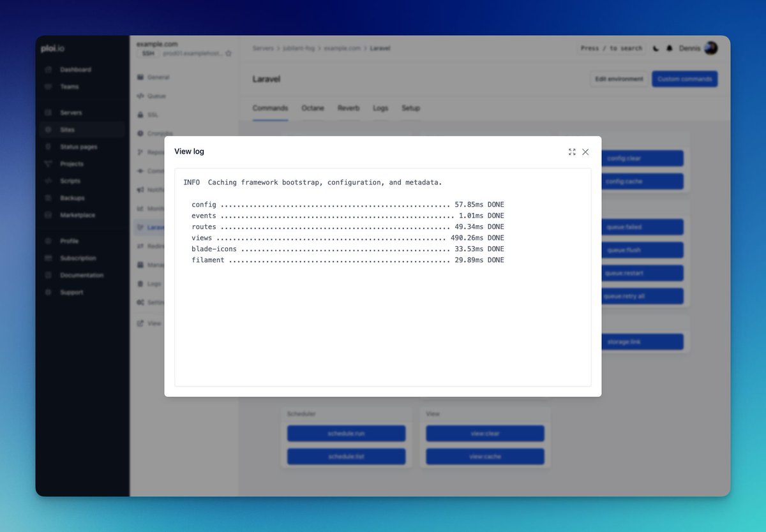Open Documentation from the sidebar
The width and height of the screenshot is (766, 532).
[82, 276]
